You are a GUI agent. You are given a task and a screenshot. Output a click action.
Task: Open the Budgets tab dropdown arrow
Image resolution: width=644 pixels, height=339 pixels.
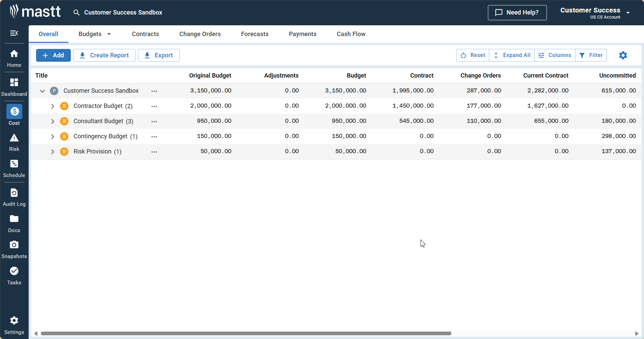tap(109, 34)
